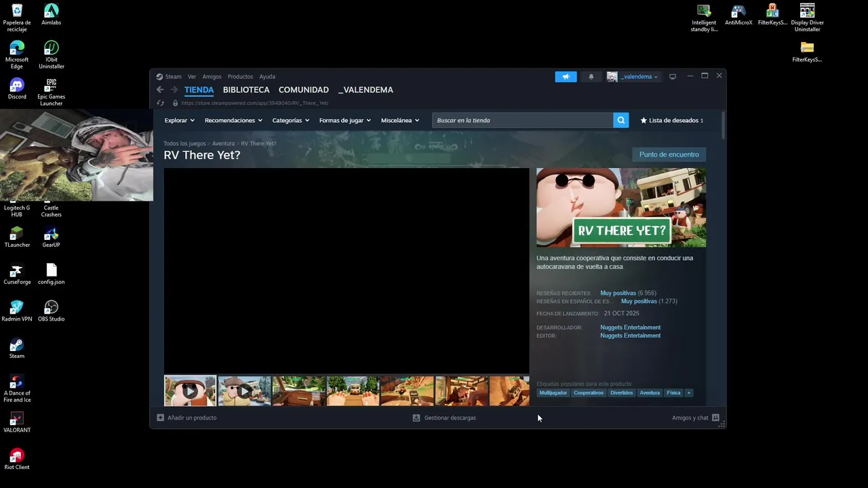This screenshot has height=488, width=868.
Task: Open Intelligent standby list desktop icon
Action: tap(704, 18)
